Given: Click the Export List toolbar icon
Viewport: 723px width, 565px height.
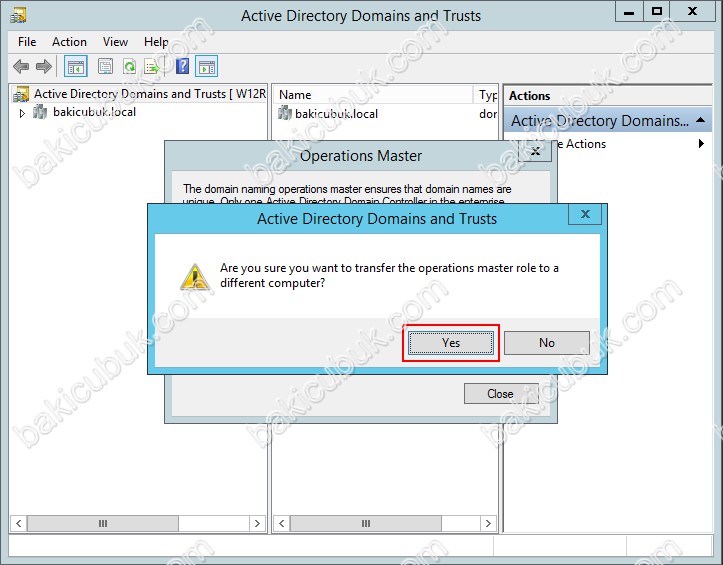Looking at the screenshot, I should (152, 67).
